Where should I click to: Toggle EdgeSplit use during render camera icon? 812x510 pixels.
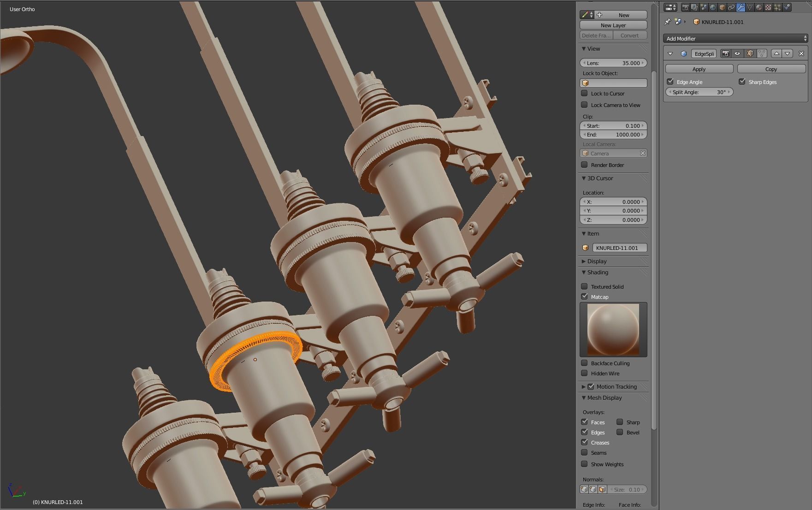[x=726, y=53]
